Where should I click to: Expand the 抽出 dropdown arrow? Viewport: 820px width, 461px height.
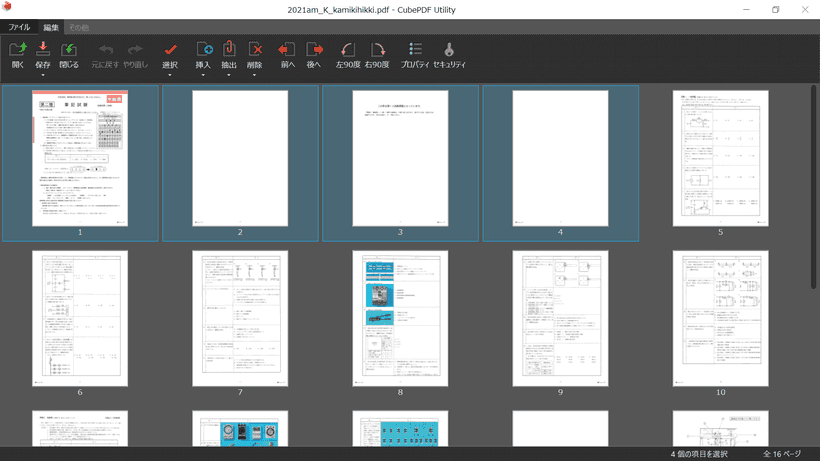click(x=229, y=75)
